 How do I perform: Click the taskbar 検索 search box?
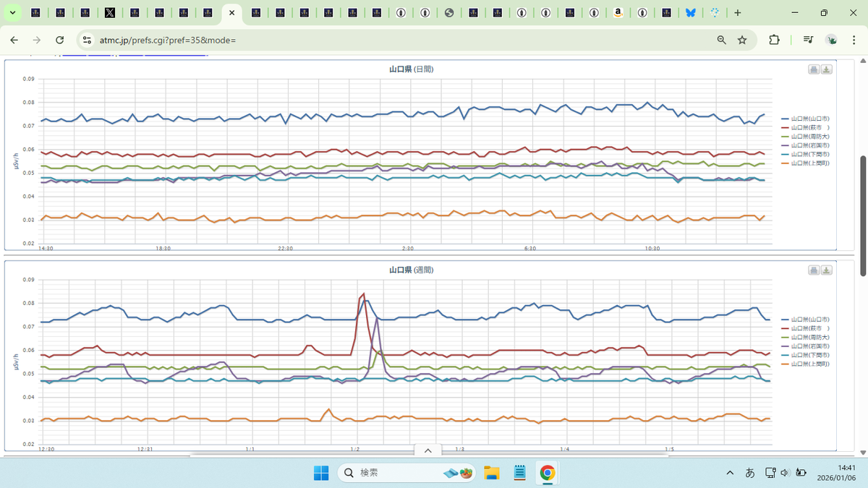407,473
